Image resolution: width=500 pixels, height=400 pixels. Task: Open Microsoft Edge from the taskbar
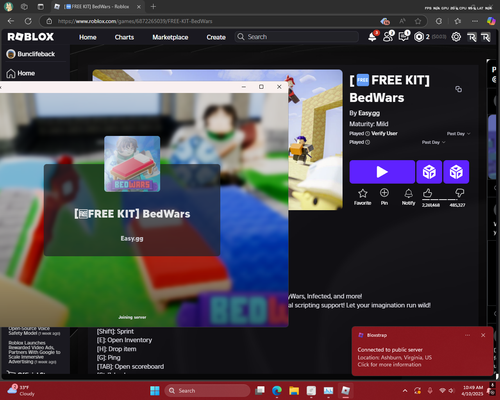click(x=277, y=391)
